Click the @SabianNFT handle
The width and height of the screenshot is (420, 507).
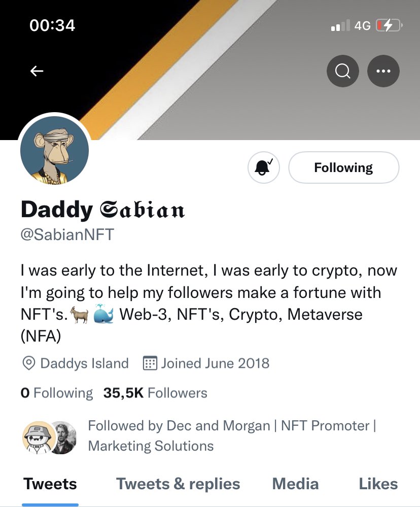point(67,234)
